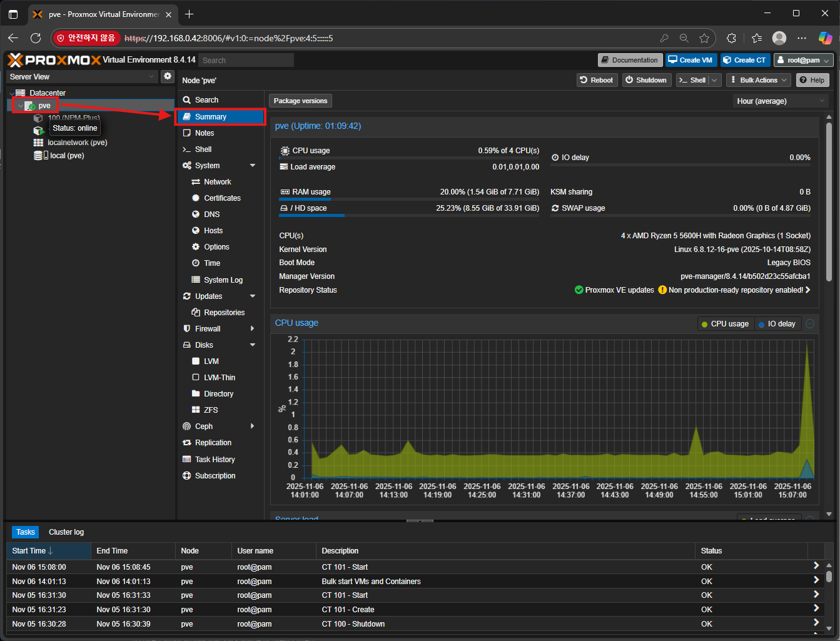
Task: Open the Hosts menu entry
Action: click(220, 231)
